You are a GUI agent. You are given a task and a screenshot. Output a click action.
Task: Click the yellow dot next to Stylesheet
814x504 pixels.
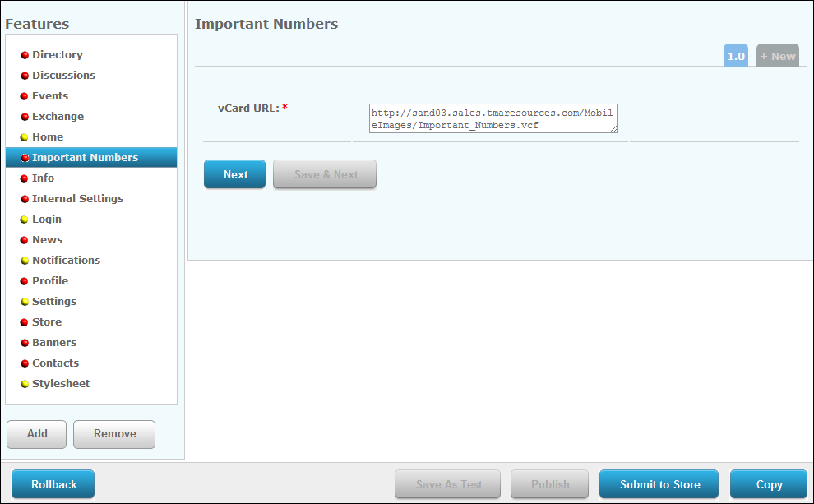[x=25, y=384]
